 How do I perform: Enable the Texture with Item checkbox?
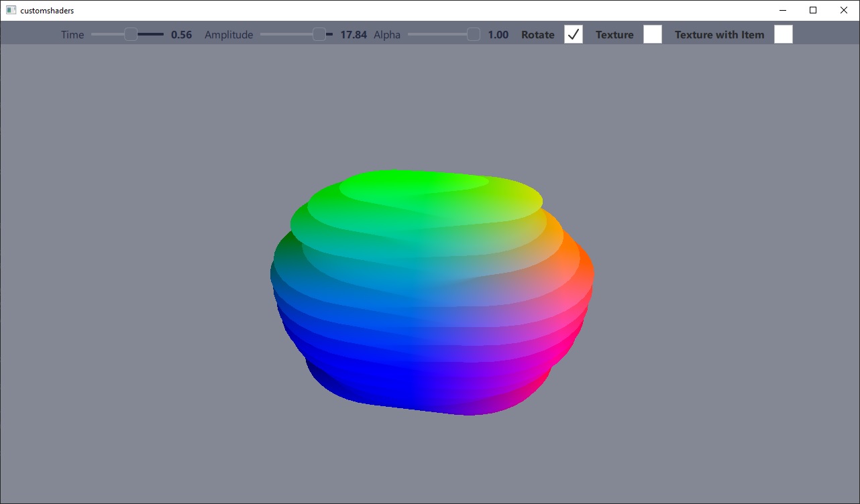point(783,34)
